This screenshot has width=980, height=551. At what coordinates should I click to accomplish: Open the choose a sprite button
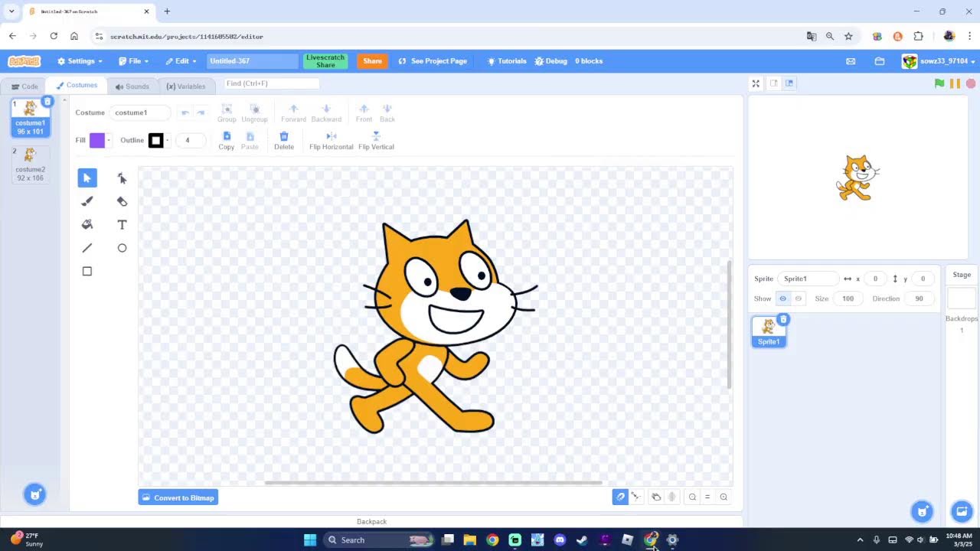pos(923,510)
